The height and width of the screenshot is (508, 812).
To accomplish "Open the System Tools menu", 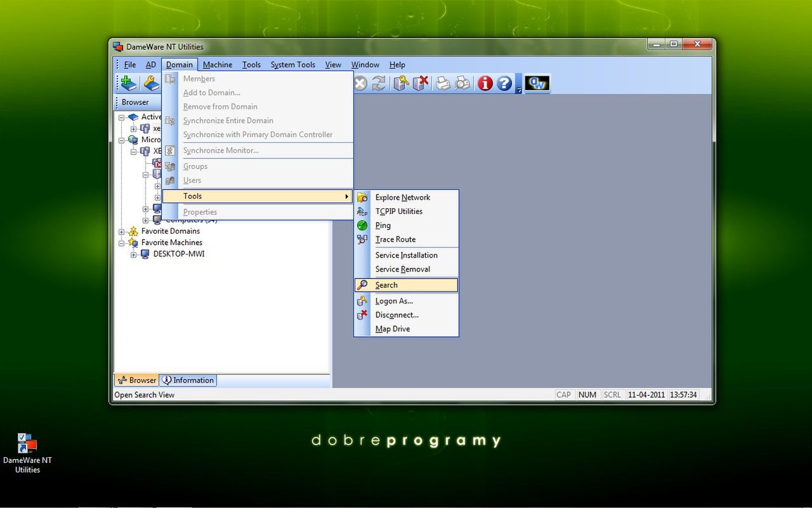I will [x=293, y=65].
